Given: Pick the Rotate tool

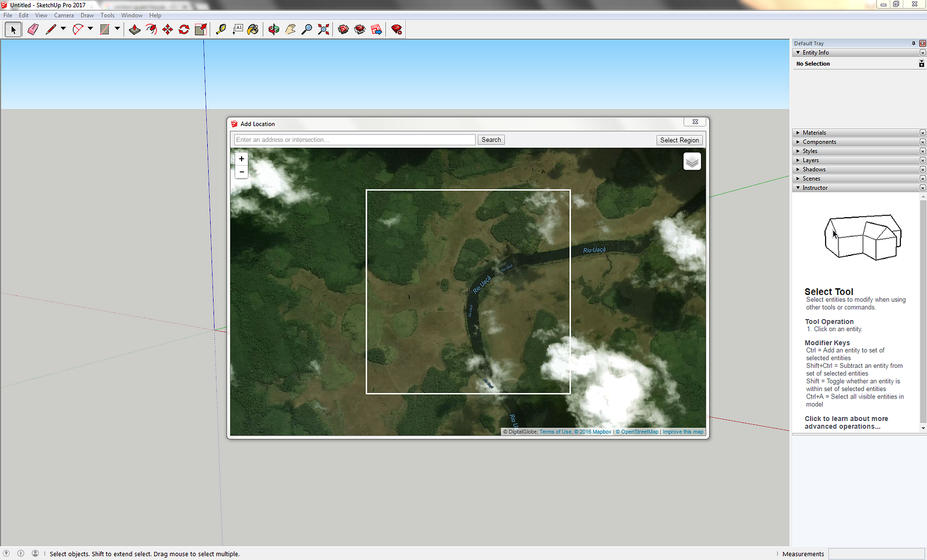Looking at the screenshot, I should click(x=184, y=30).
